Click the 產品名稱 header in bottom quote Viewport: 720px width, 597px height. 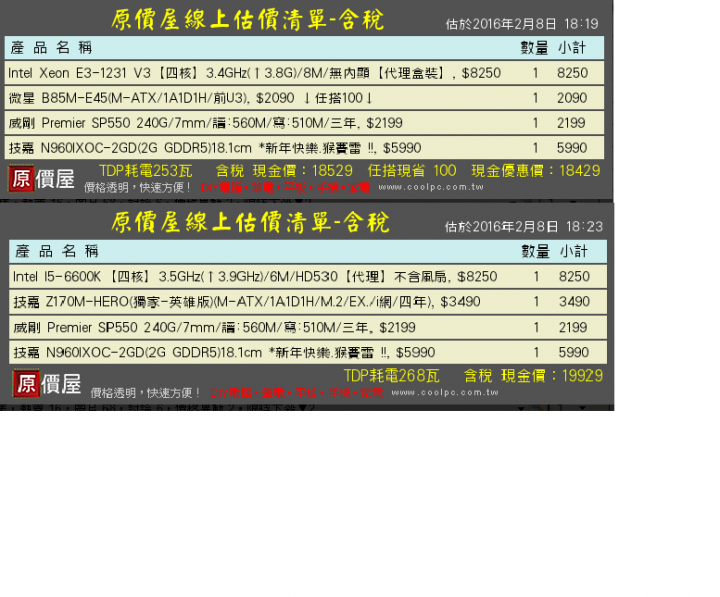(x=56, y=251)
